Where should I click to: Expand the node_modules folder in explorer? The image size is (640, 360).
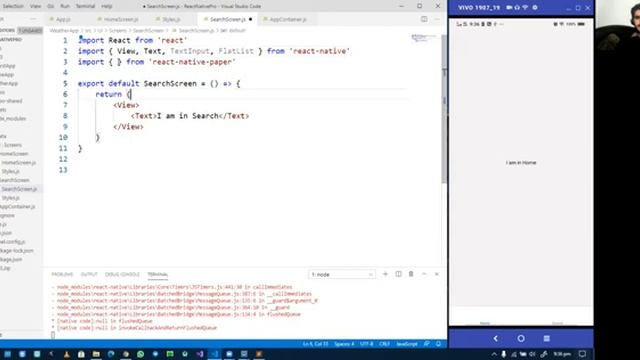pos(13,118)
